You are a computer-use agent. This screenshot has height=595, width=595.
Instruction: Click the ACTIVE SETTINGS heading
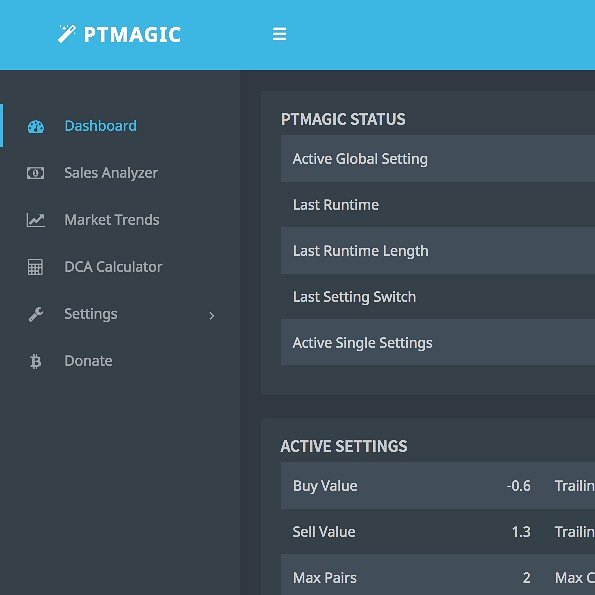click(344, 446)
